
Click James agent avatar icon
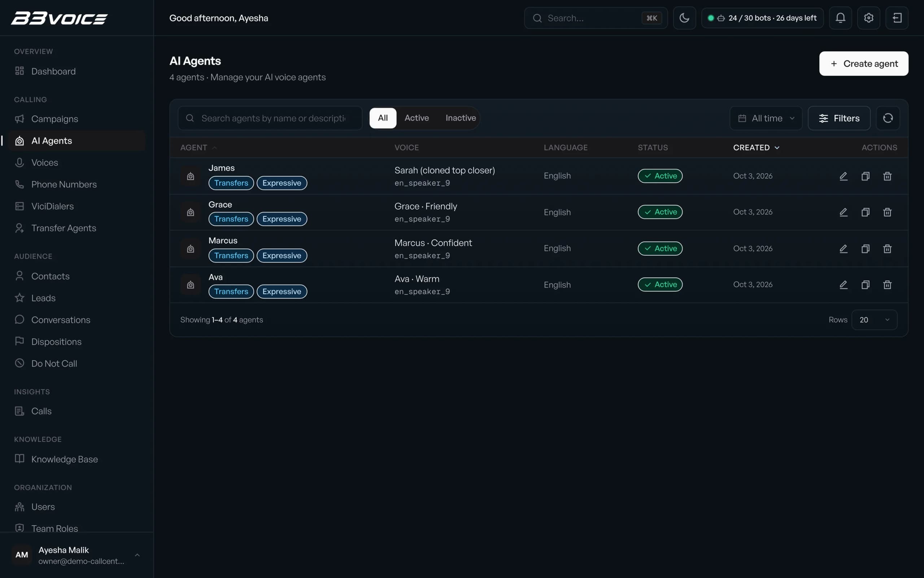click(191, 176)
